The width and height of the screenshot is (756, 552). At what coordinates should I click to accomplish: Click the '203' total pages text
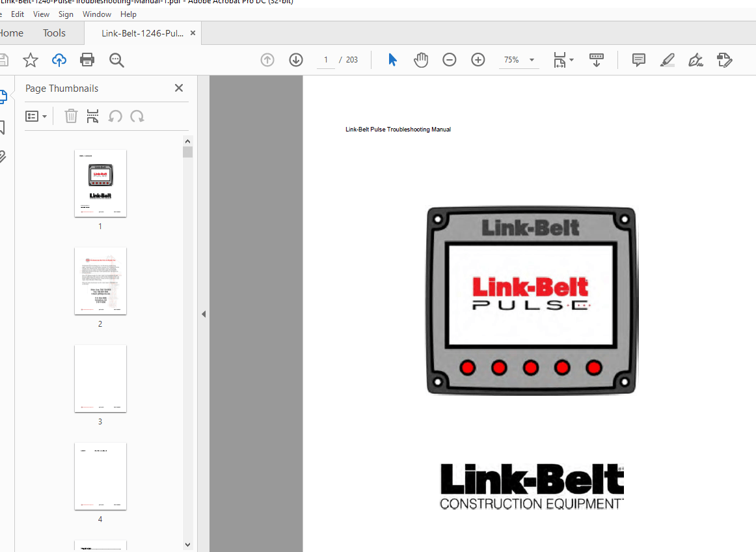coord(352,60)
